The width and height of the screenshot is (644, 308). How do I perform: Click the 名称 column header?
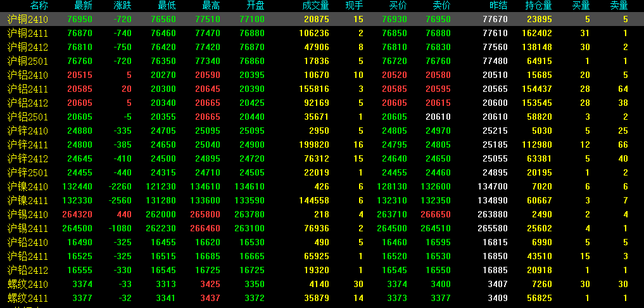pos(40,5)
